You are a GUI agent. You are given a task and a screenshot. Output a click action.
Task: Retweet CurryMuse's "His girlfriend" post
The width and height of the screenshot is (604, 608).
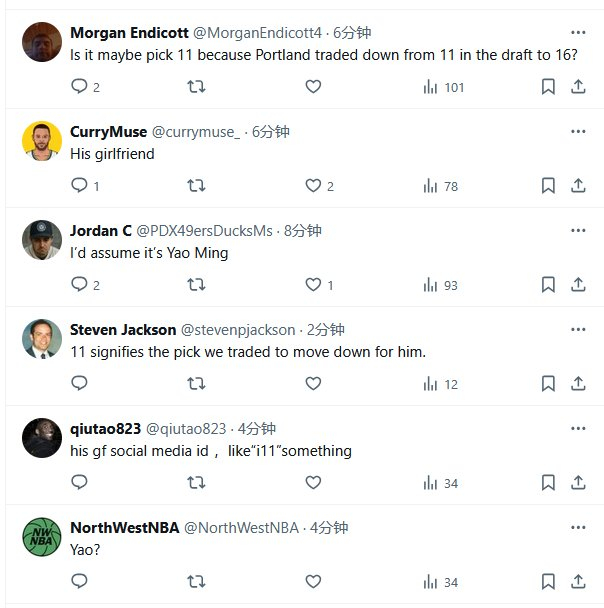pyautogui.click(x=197, y=185)
